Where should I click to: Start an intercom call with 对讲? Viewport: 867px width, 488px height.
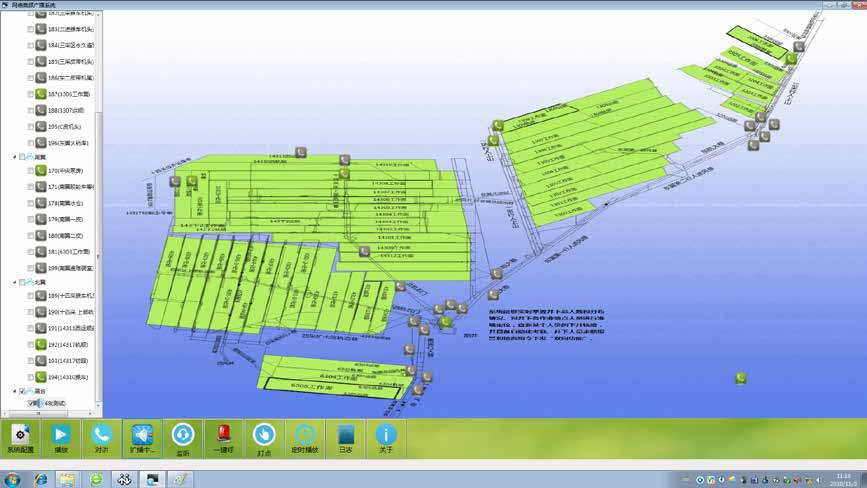tap(102, 439)
